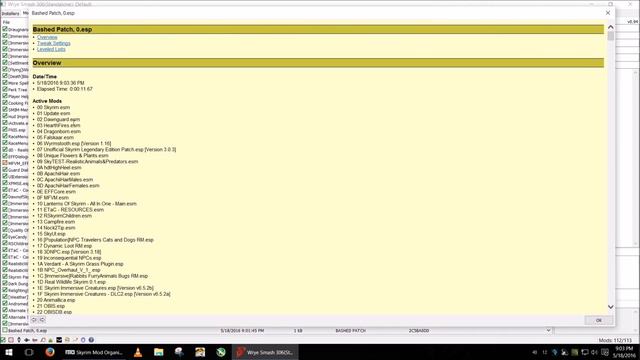Select the File column header in mod list
640x360 pixels.
point(6,22)
